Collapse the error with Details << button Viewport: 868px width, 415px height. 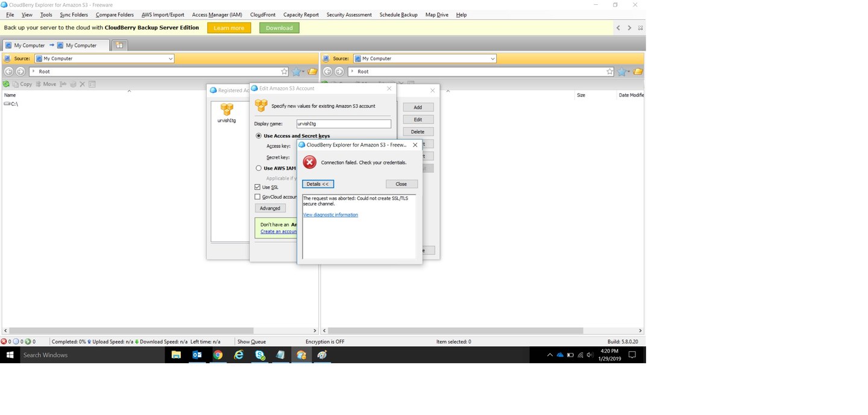[x=318, y=184]
